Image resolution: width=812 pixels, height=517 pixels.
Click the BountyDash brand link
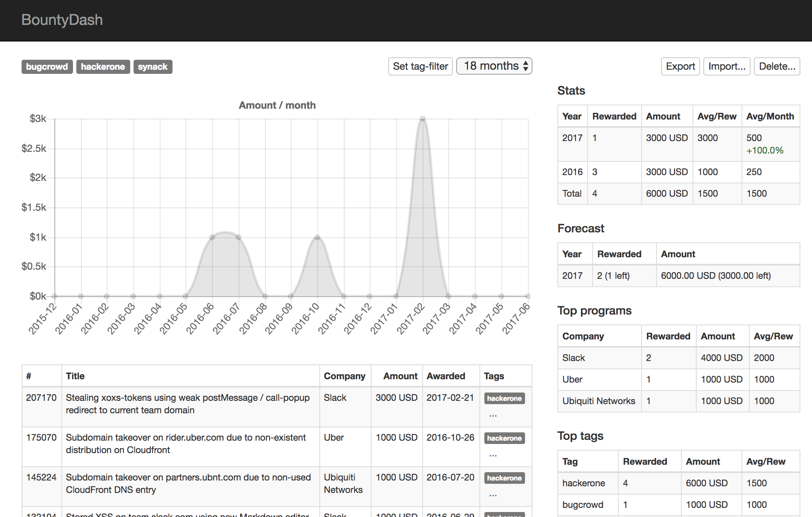(62, 20)
